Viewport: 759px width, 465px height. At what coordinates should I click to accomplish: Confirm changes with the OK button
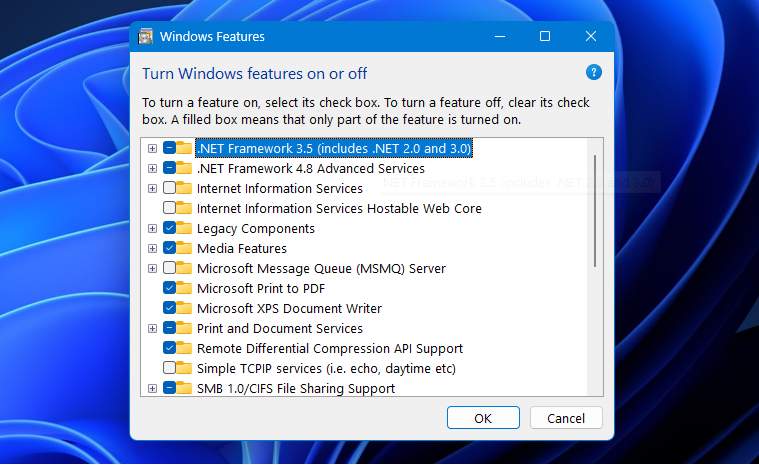[483, 418]
